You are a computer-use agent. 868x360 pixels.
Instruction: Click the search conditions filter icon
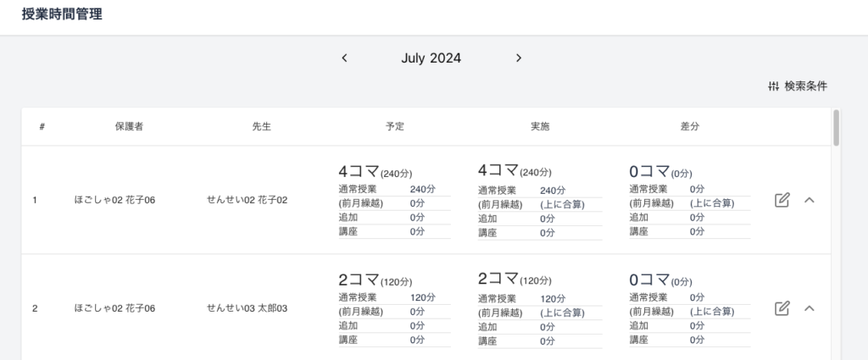click(x=773, y=86)
